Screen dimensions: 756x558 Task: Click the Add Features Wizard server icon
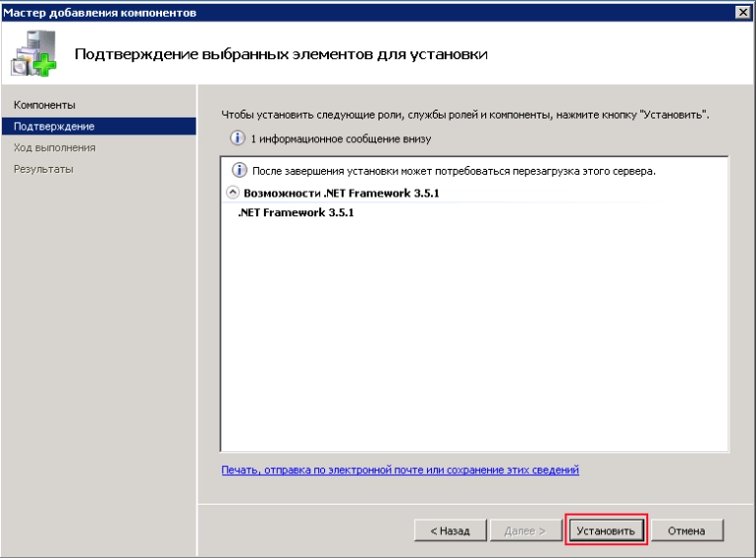click(34, 53)
